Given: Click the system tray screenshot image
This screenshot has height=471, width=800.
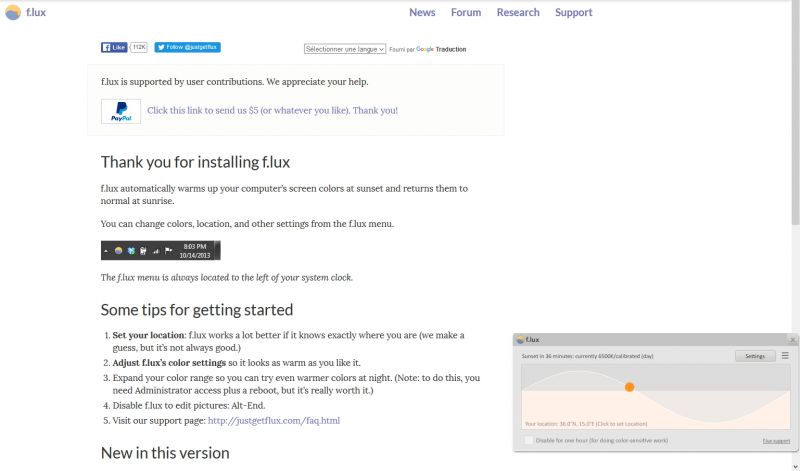Looking at the screenshot, I should [x=161, y=251].
